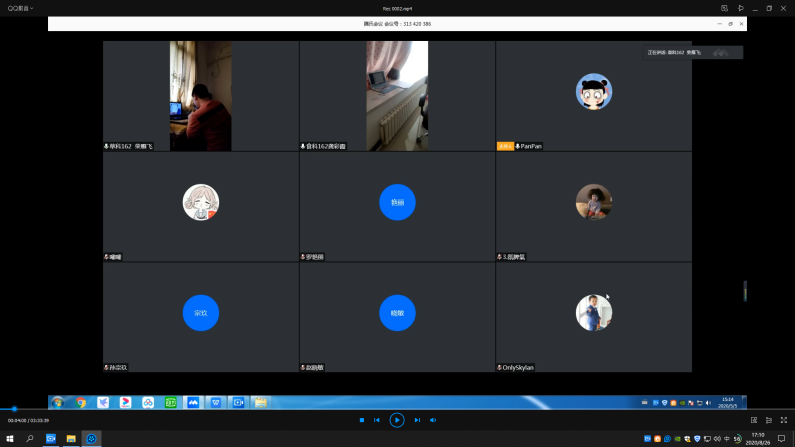This screenshot has width=795, height=447.
Task: Open the QQ影音 main menu dropdown
Action: tap(20, 8)
